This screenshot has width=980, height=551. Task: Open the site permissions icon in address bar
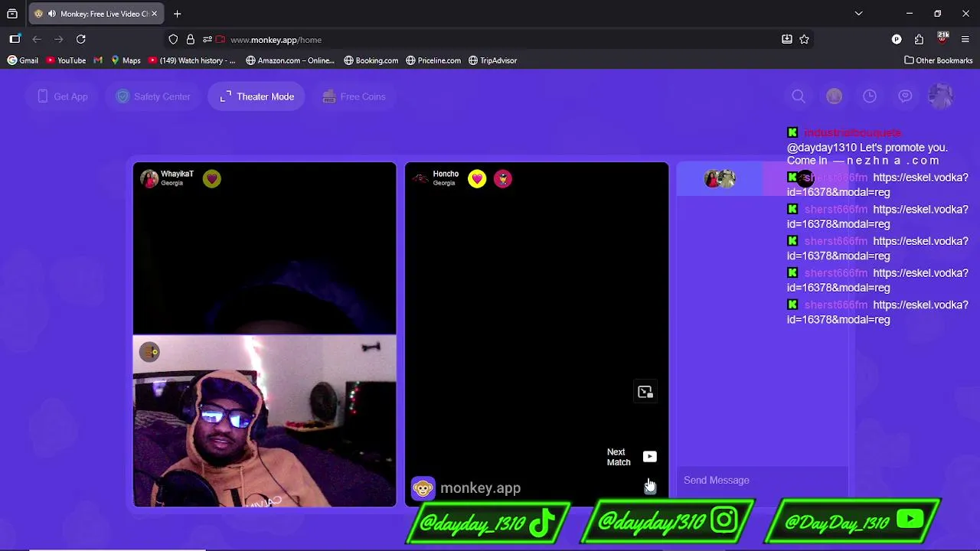[207, 40]
